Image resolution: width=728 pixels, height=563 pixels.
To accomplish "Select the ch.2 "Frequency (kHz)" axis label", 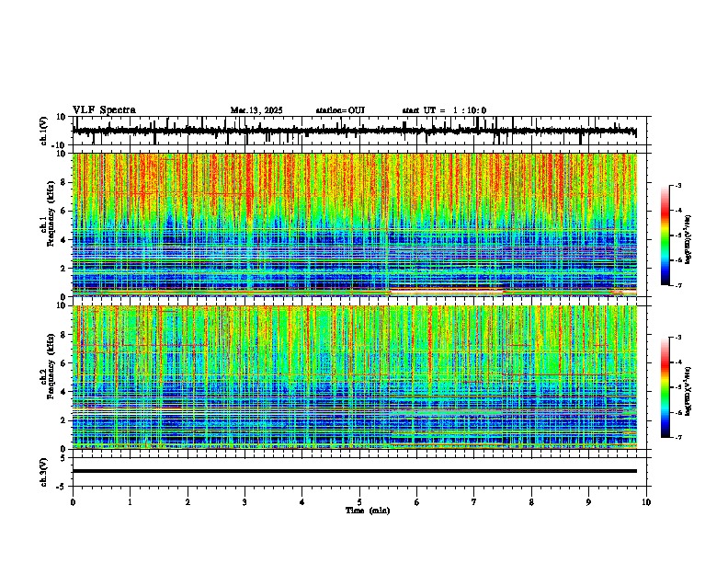I will [x=51, y=366].
